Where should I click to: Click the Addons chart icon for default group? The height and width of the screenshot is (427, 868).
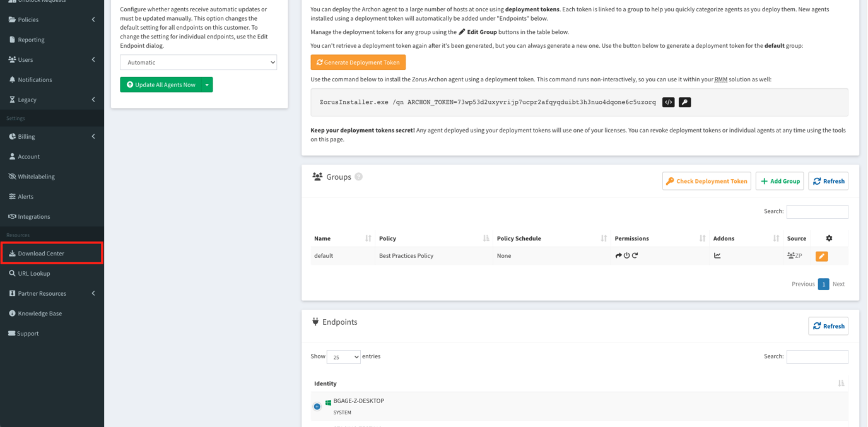717,255
